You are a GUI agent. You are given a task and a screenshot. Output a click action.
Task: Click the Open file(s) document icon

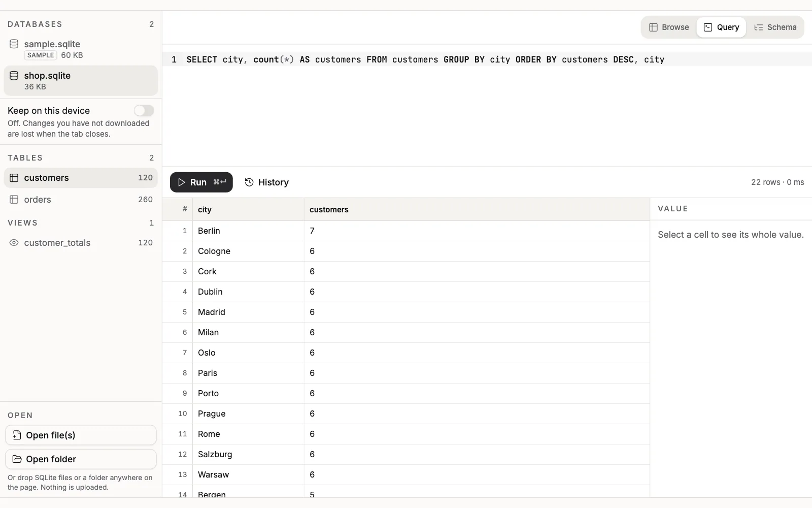click(17, 435)
